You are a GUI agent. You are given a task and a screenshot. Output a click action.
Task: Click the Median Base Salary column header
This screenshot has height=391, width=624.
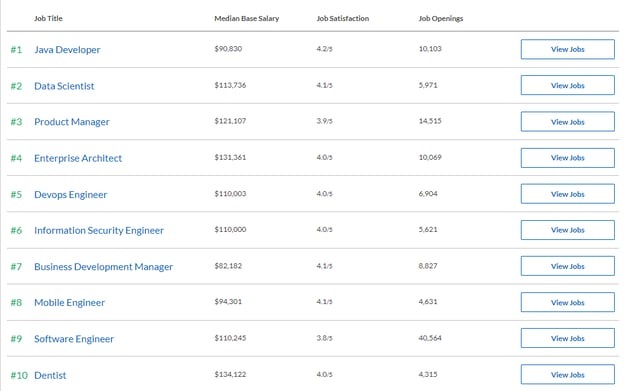pos(247,18)
